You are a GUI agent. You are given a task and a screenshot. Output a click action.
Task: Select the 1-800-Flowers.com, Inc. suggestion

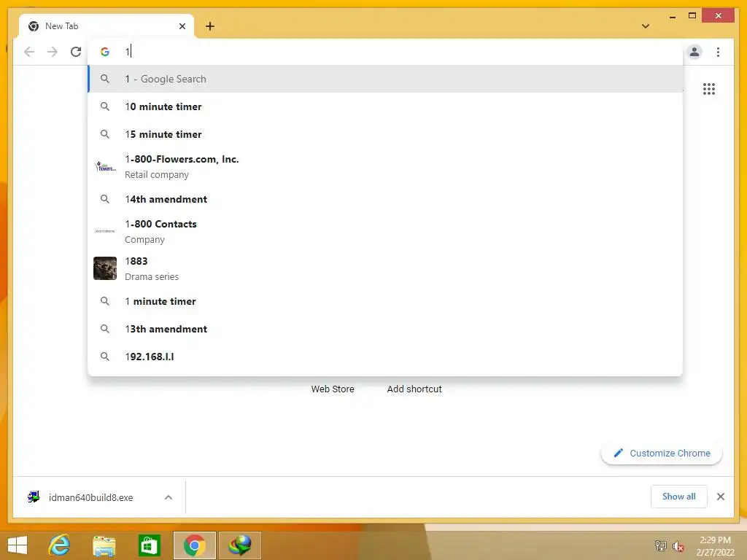[x=385, y=167]
